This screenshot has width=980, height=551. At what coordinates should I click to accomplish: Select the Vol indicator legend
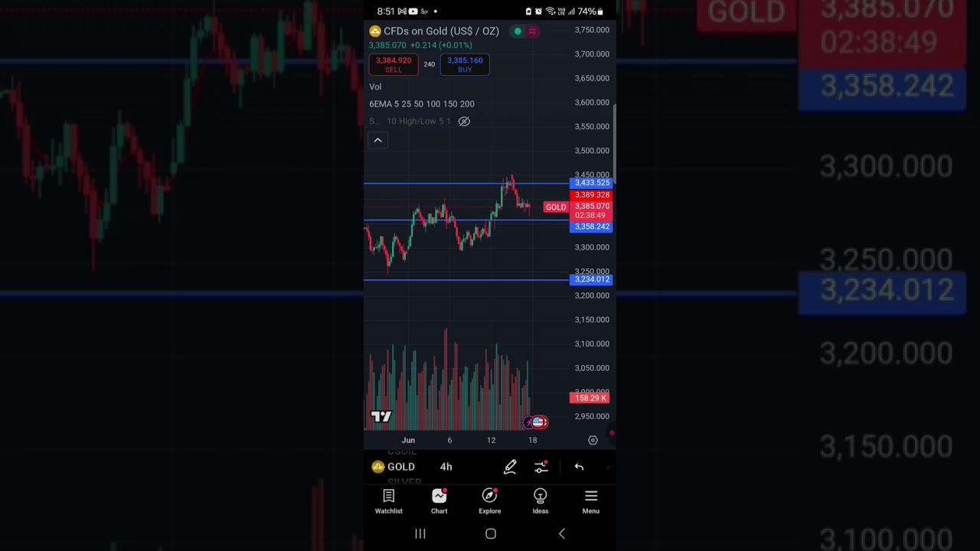tap(375, 87)
